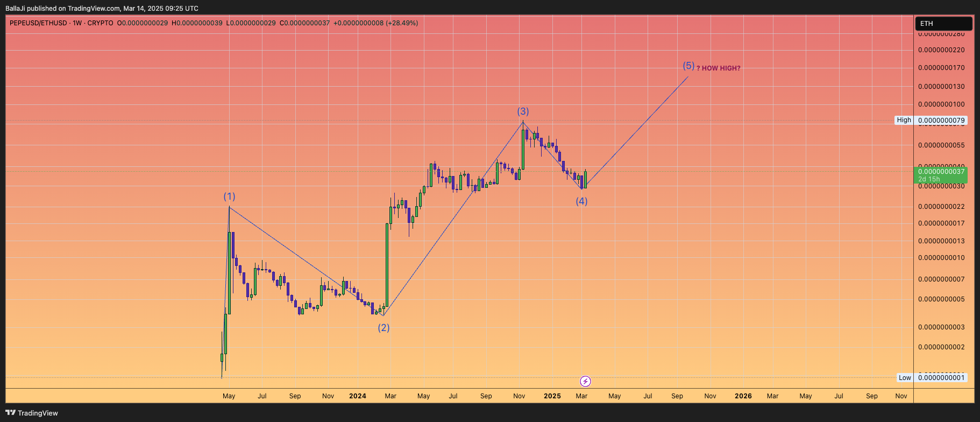Click price scale value 0.0000000055
Viewport: 980px width, 422px height.
pos(941,145)
